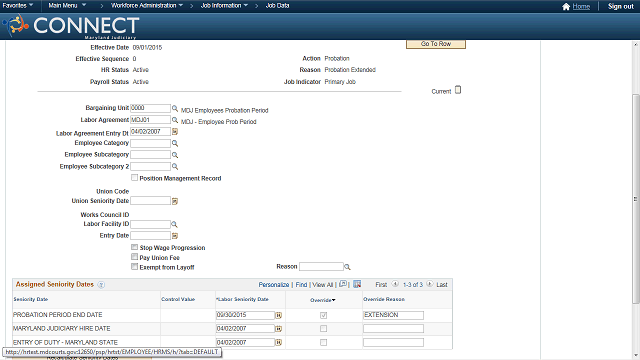This screenshot has width=640, height=360.
Task: Click the Assigned Seniority Dates help icon
Action: (101, 285)
